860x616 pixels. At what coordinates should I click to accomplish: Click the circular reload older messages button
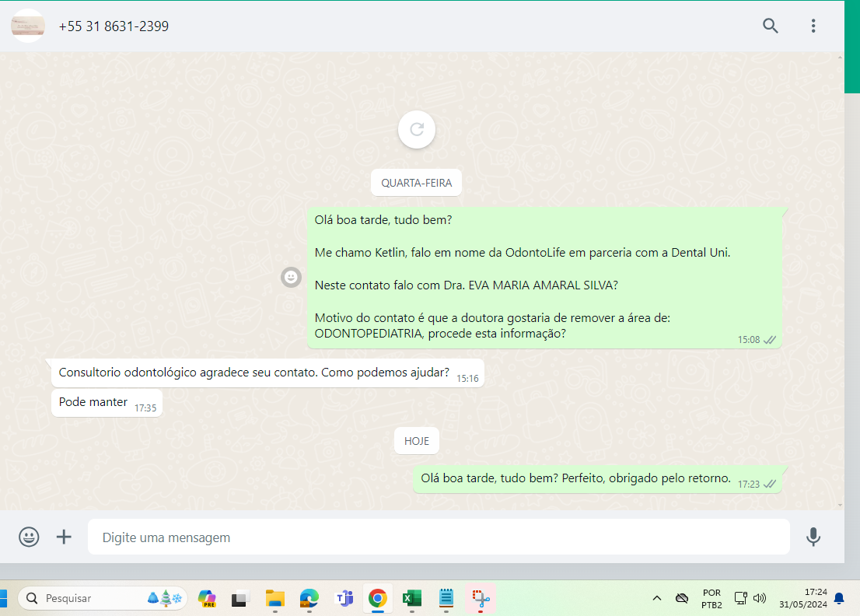click(417, 129)
